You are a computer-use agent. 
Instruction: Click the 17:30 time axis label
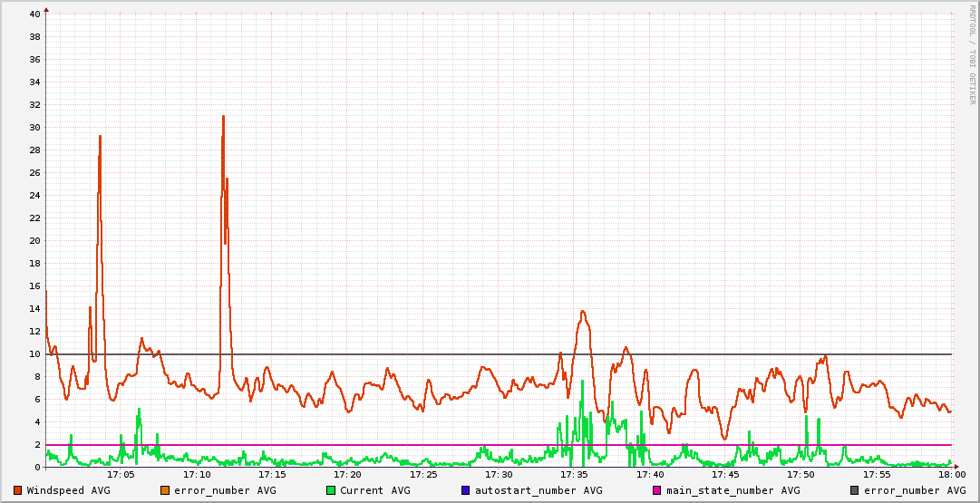coord(499,475)
